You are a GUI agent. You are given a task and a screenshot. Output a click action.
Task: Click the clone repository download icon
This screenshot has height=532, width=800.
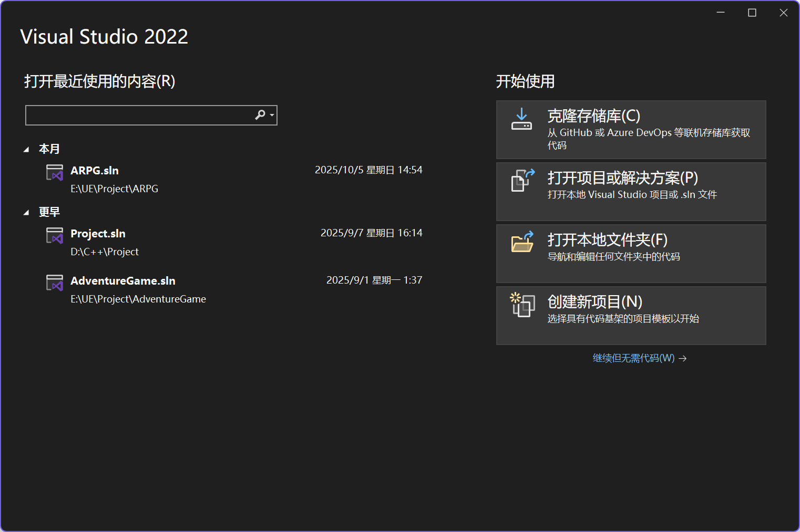521,119
